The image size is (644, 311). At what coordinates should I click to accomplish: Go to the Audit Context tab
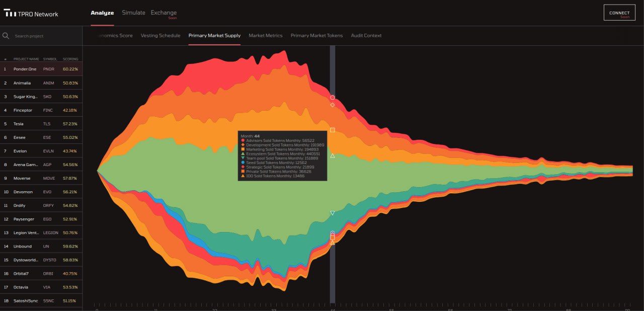tap(366, 36)
